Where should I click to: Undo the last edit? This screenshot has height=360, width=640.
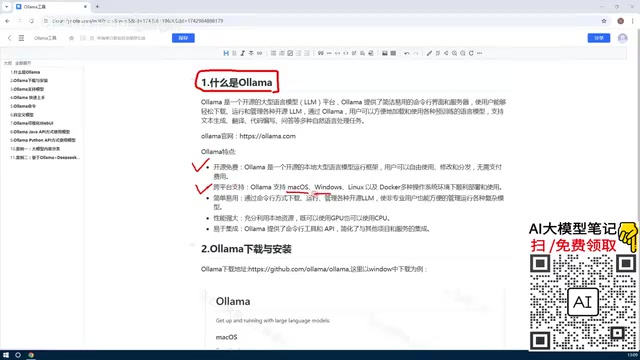(x=407, y=53)
